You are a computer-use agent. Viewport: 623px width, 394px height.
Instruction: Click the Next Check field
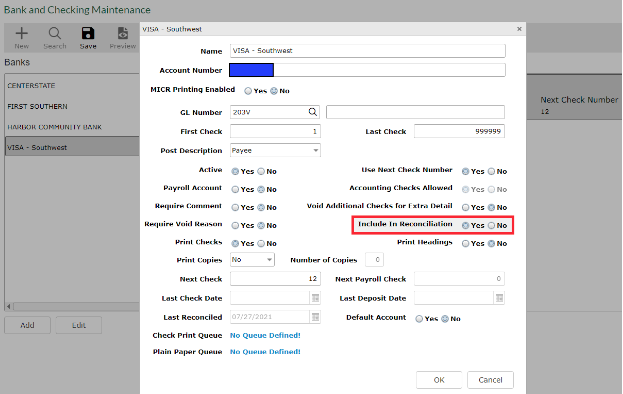(x=275, y=279)
